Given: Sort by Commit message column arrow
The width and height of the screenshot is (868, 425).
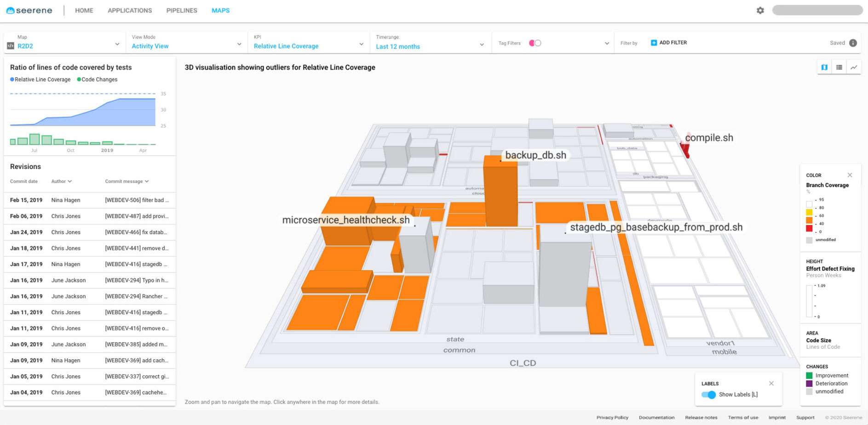Looking at the screenshot, I should click(147, 181).
